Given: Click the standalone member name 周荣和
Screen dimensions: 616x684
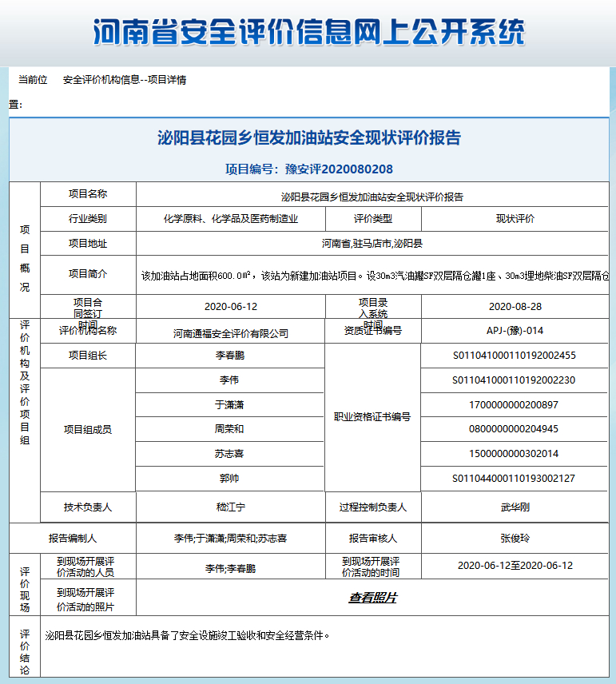Looking at the screenshot, I should (229, 429).
